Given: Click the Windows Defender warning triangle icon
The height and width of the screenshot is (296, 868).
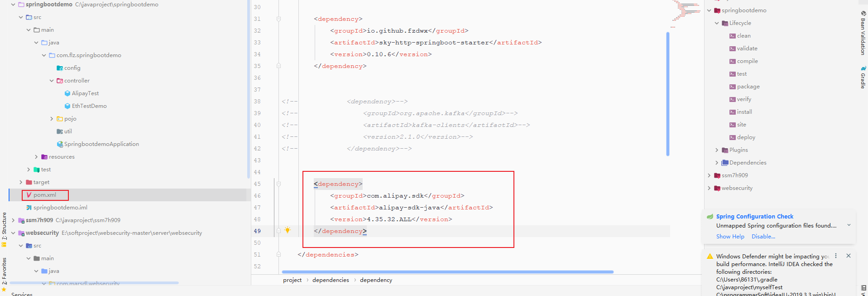Looking at the screenshot, I should [x=710, y=257].
